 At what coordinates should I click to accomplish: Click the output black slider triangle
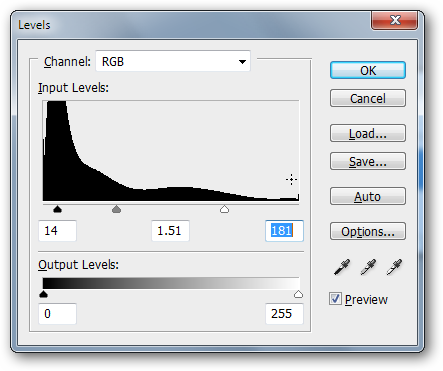pyautogui.click(x=44, y=294)
